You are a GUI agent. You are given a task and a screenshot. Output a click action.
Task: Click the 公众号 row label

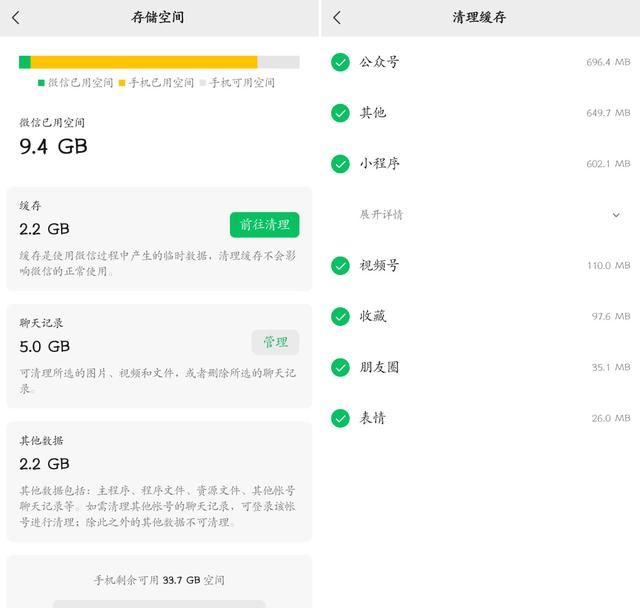point(379,62)
